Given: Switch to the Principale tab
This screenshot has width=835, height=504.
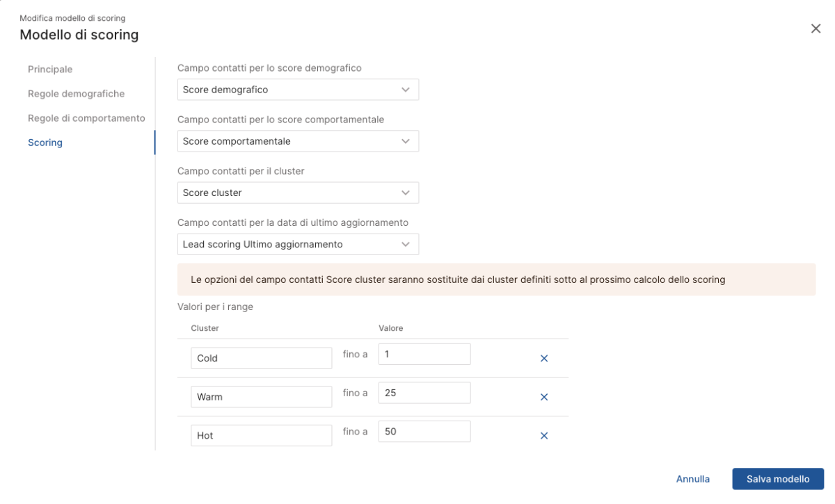Looking at the screenshot, I should click(50, 70).
